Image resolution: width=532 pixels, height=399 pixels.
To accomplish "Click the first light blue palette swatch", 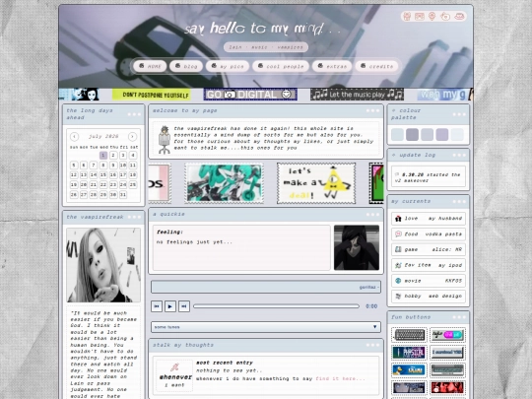I will click(x=397, y=134).
